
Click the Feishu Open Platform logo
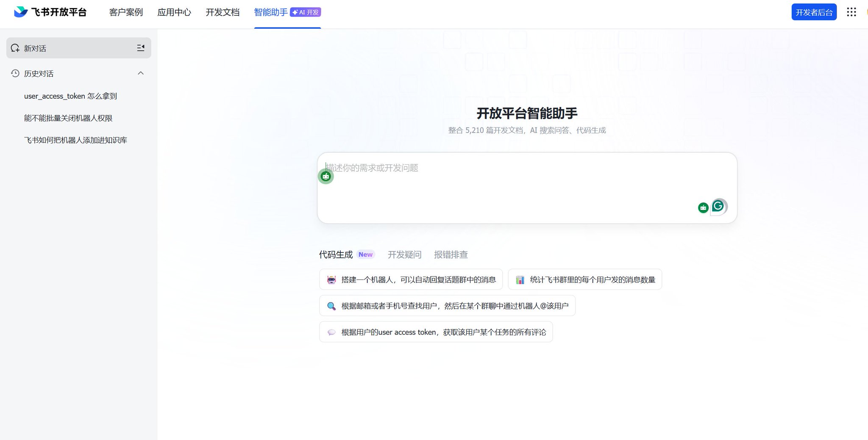click(x=50, y=12)
